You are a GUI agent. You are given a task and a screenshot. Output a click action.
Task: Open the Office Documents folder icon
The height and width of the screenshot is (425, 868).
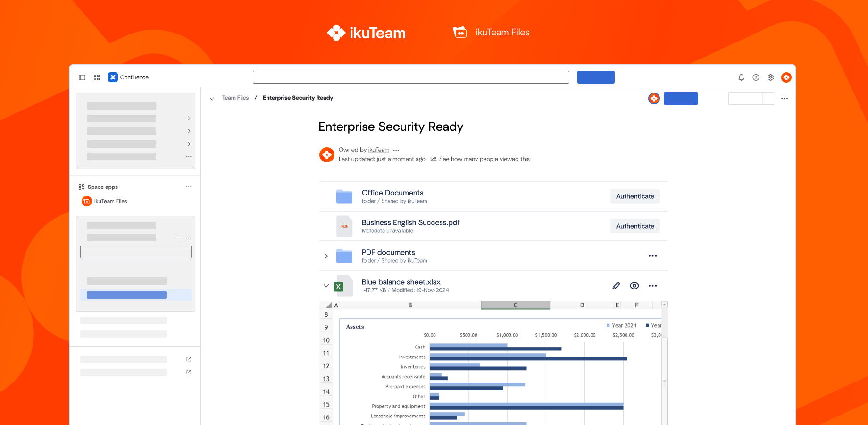tap(344, 196)
